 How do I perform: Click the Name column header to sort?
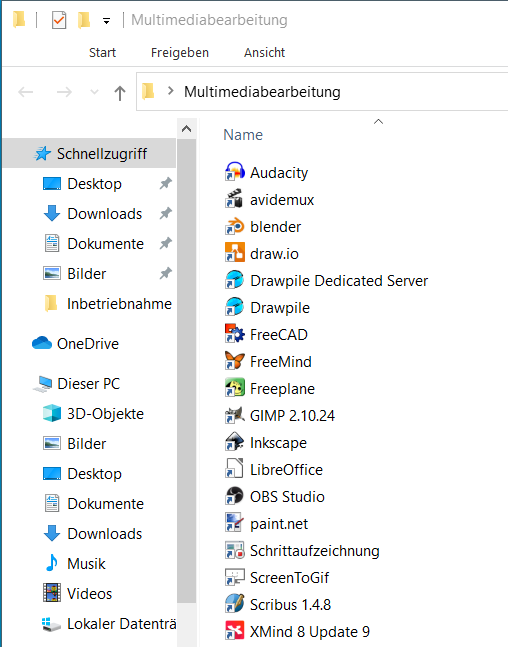click(x=243, y=135)
